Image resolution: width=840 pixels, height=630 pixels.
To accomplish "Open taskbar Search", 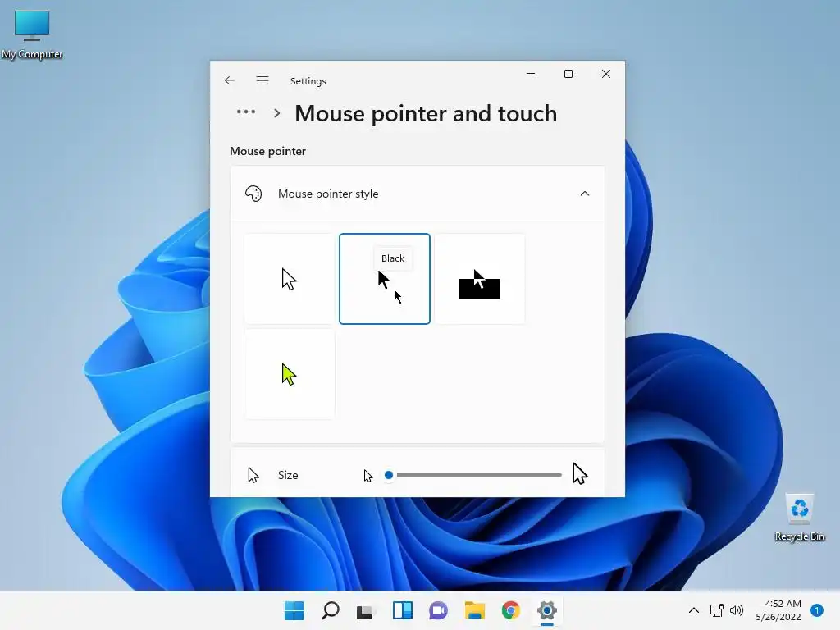I will click(x=330, y=610).
